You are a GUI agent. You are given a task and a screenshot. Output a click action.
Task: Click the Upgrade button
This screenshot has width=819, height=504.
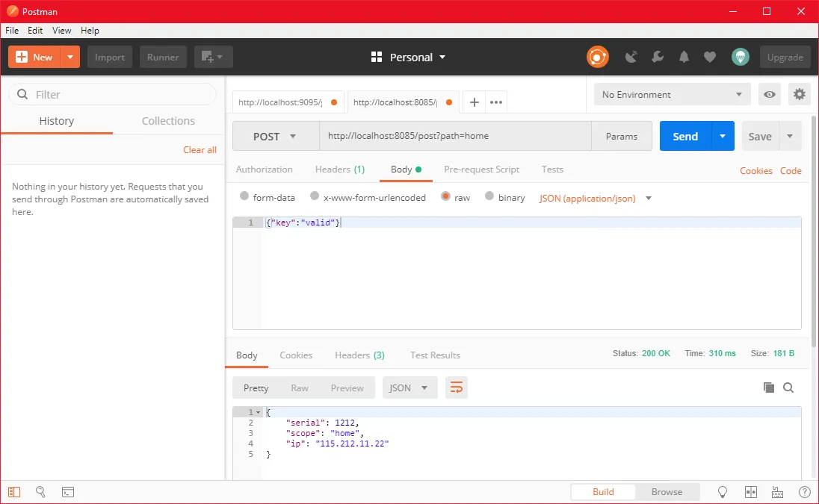point(785,57)
